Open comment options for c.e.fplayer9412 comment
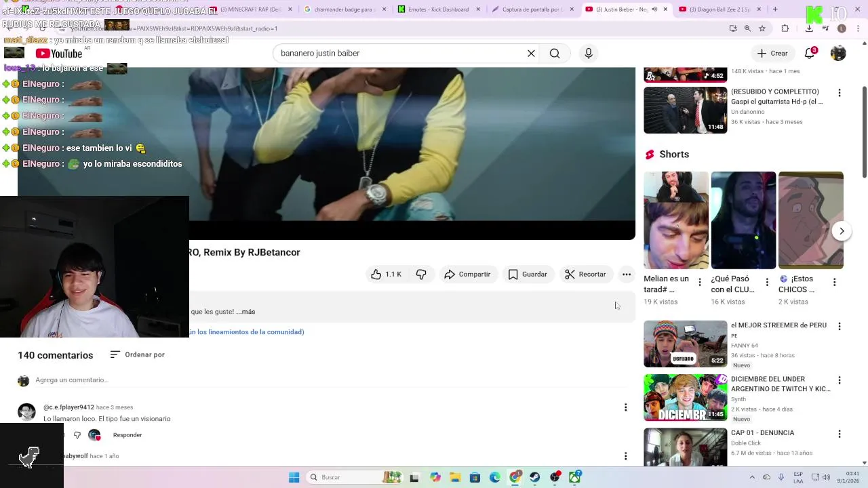 tap(625, 407)
